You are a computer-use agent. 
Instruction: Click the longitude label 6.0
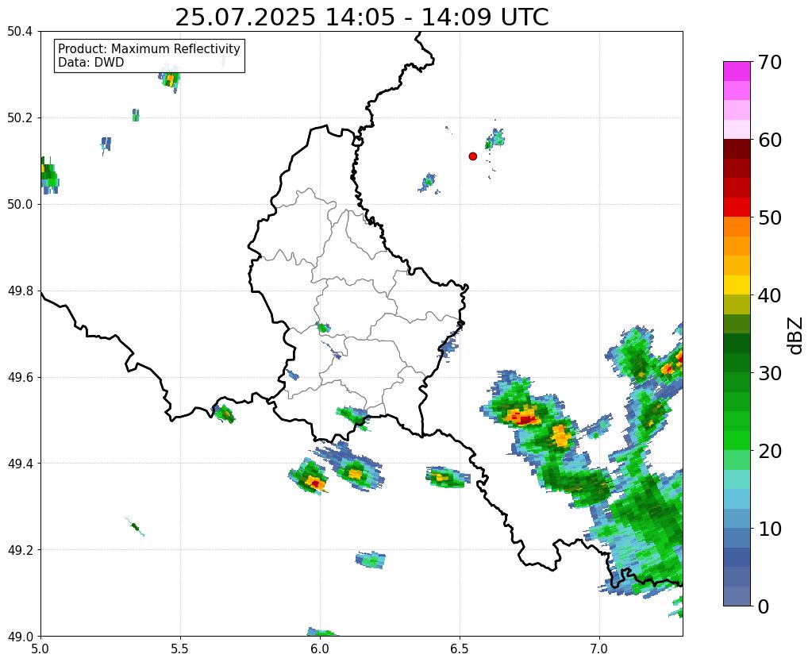pos(320,649)
